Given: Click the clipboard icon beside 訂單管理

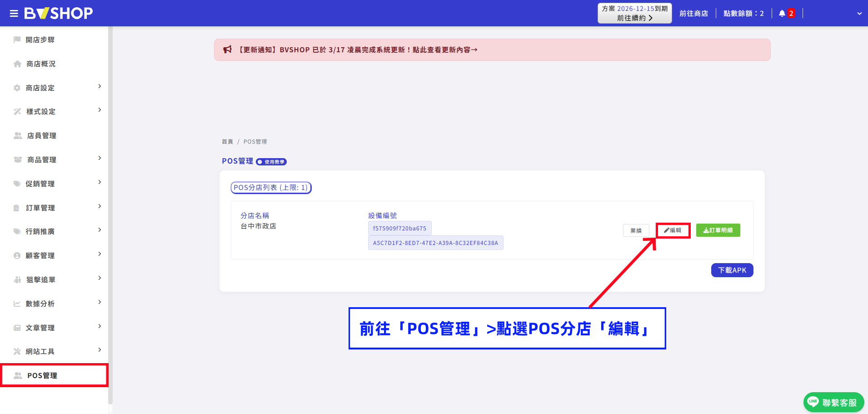Looking at the screenshot, I should [x=17, y=208].
